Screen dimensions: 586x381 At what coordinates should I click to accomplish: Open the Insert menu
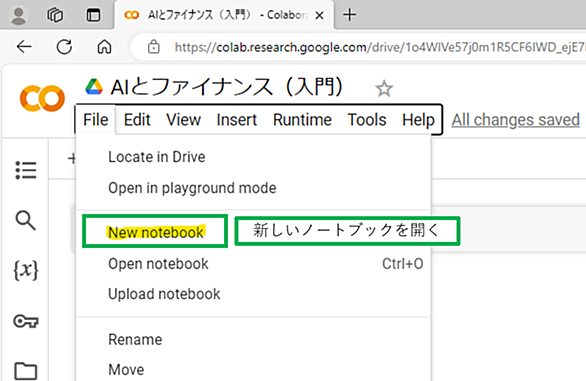click(x=237, y=120)
